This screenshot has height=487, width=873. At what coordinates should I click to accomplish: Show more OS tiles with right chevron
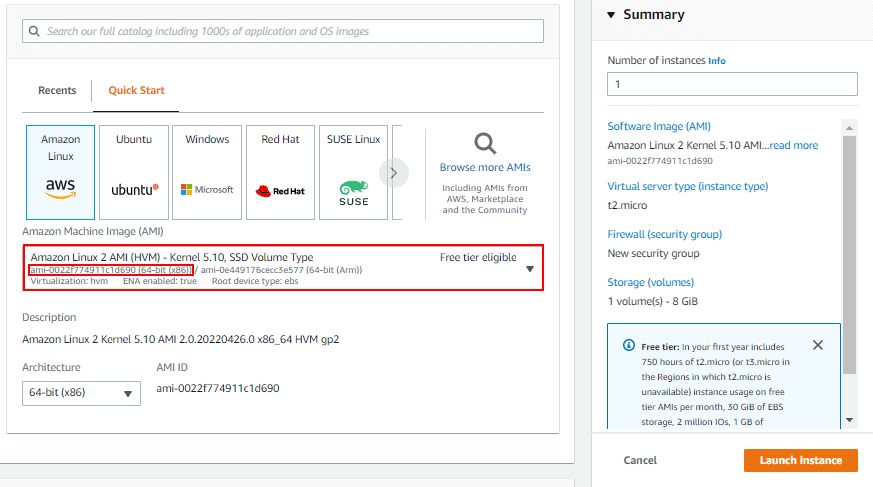pos(394,173)
